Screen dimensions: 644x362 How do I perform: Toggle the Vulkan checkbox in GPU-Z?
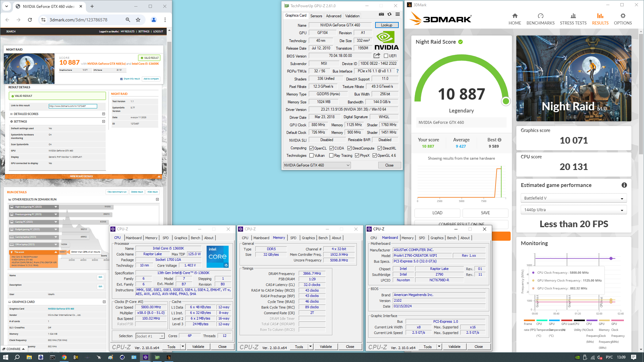311,156
